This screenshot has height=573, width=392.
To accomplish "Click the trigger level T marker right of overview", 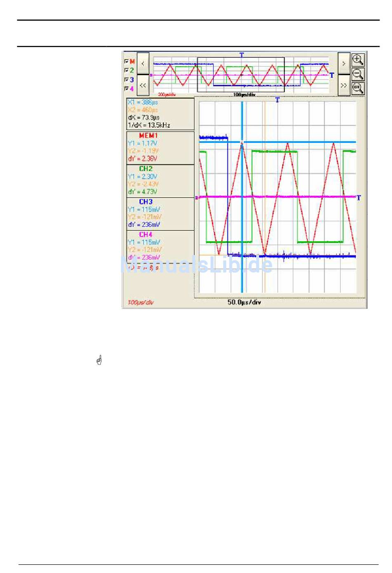I will (331, 75).
